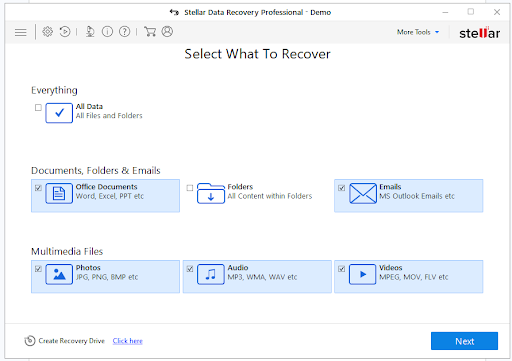The image size is (512, 361).
Task: Click the Videos play icon
Action: [x=363, y=274]
